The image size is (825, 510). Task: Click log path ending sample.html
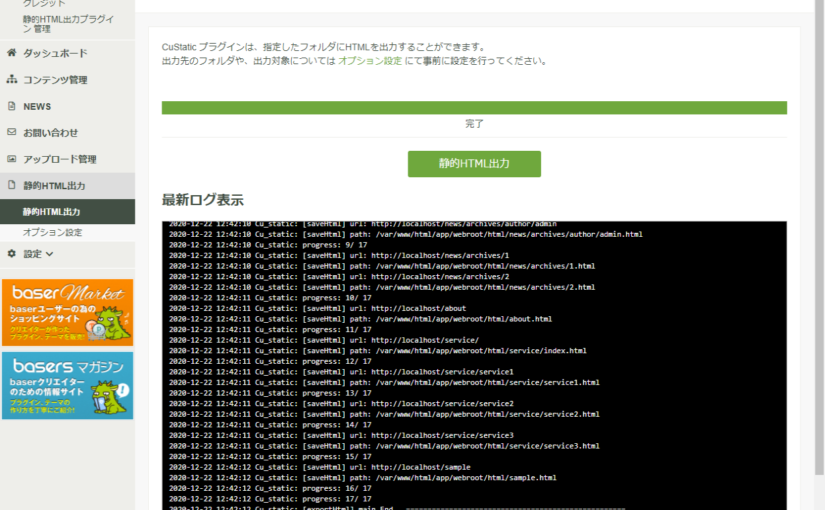(x=466, y=478)
